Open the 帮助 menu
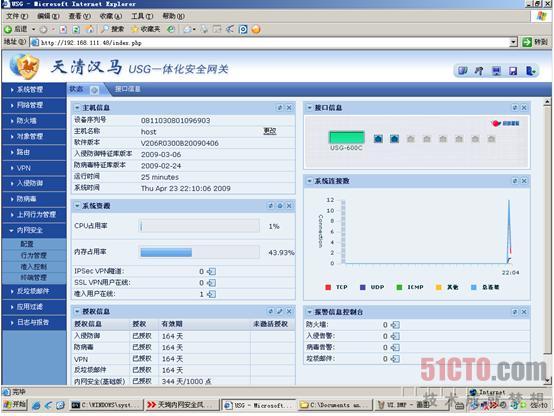 point(173,16)
